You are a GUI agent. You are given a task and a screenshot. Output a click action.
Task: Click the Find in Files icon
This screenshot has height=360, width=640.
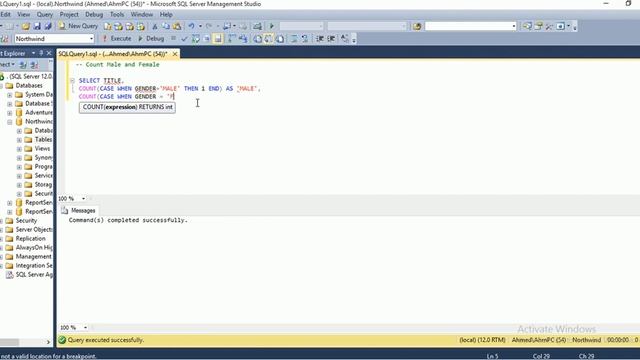coord(417,26)
